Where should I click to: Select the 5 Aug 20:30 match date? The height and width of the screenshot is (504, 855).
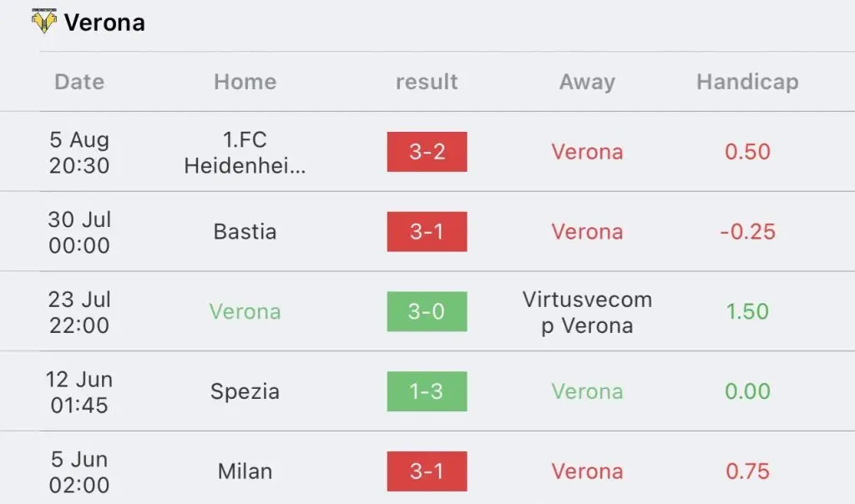pos(79,153)
